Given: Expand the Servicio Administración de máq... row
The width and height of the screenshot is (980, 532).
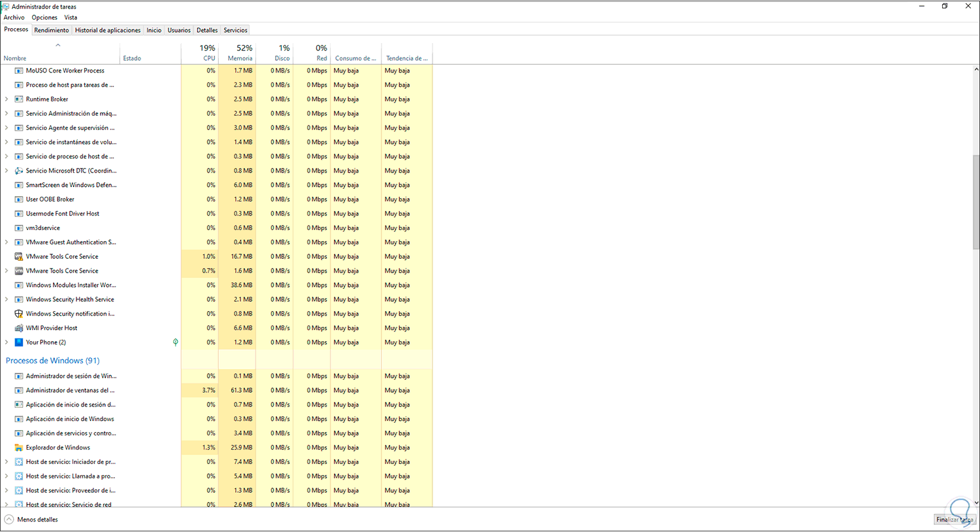Looking at the screenshot, I should coord(7,114).
